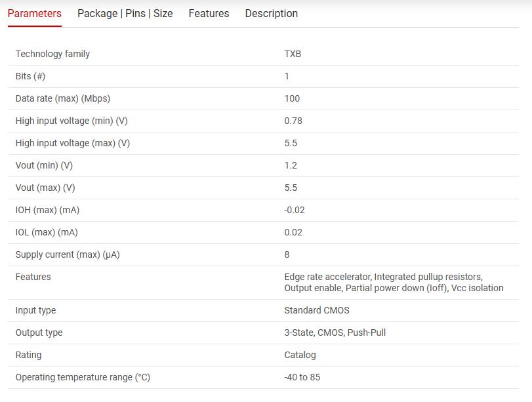532x402 pixels.
Task: Click the -40 to 85 temperature value
Action: [x=302, y=377]
